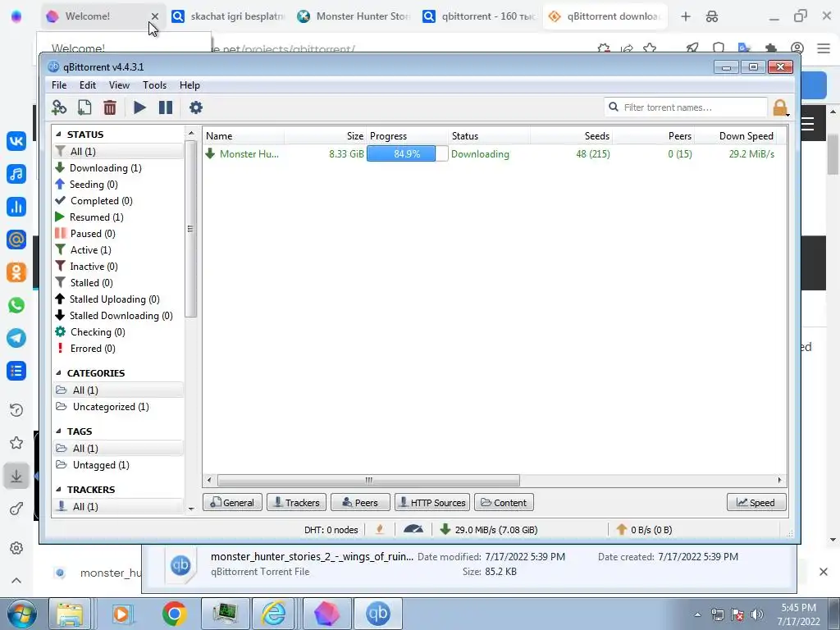The image size is (840, 630).
Task: Open the bookmarks star sidebar icon
Action: (16, 442)
